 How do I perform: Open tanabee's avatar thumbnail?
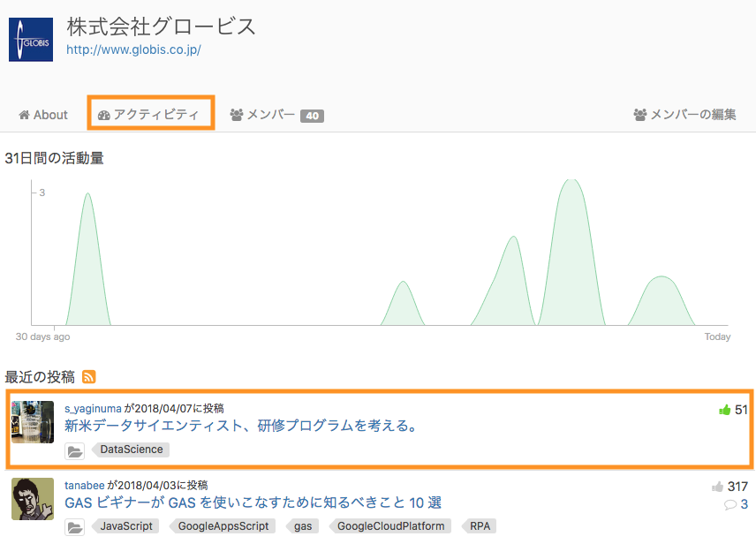point(33,499)
